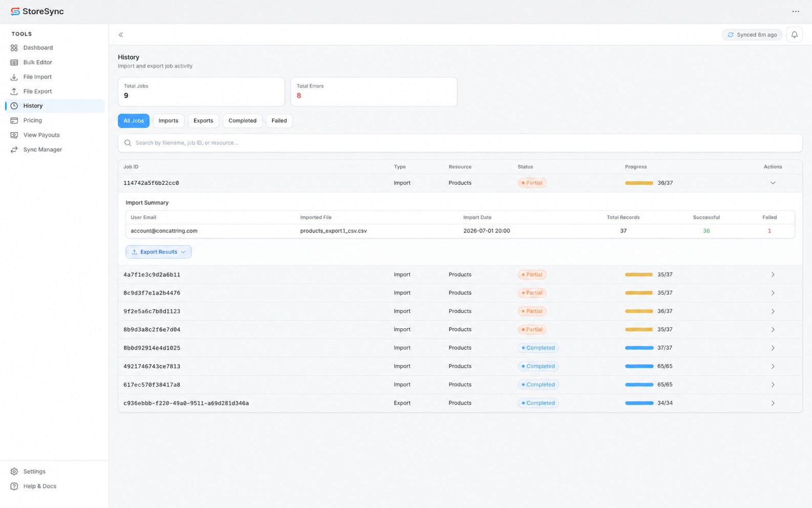Image resolution: width=812 pixels, height=508 pixels.
Task: Click the Settings gear icon
Action: 14,472
